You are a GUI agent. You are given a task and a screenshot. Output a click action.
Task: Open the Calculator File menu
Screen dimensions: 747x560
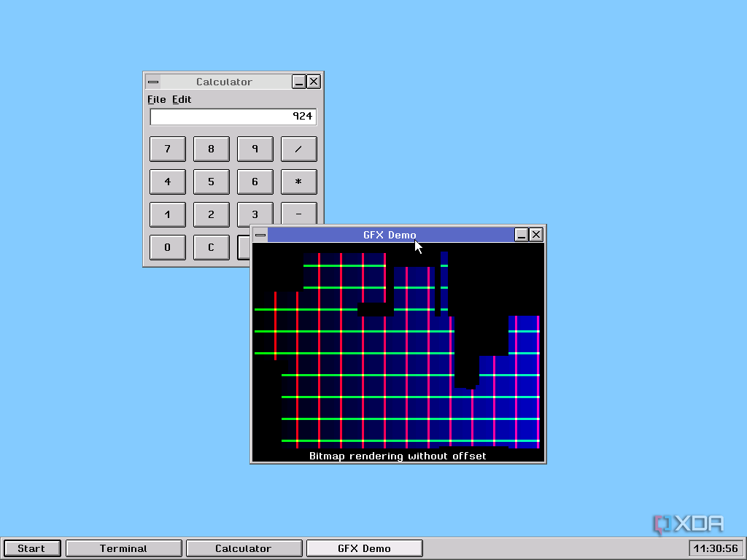click(156, 99)
